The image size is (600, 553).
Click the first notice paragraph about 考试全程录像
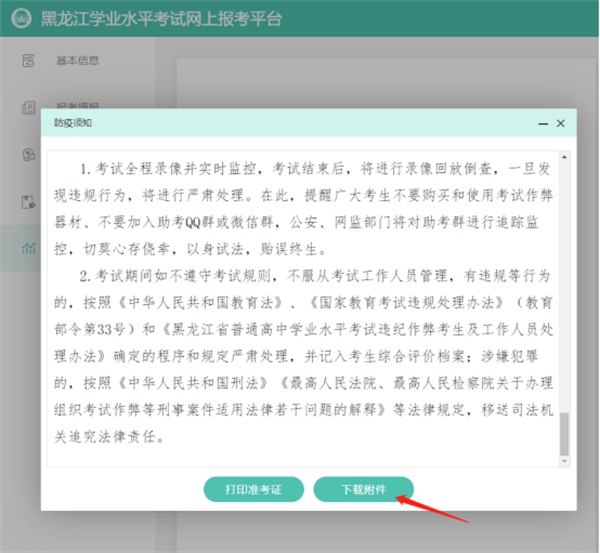click(300, 200)
